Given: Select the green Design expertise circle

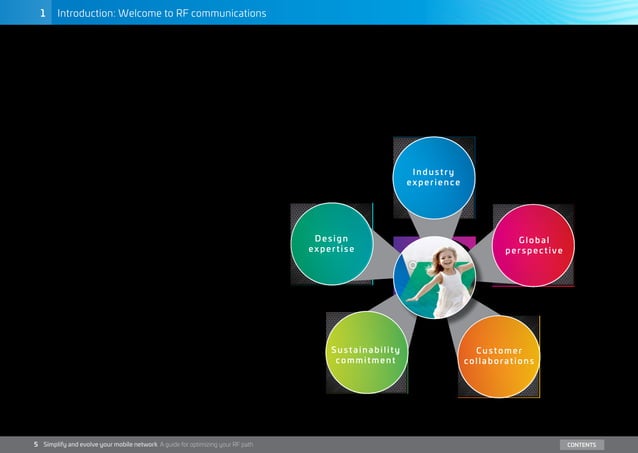Looking at the screenshot, I should [332, 244].
